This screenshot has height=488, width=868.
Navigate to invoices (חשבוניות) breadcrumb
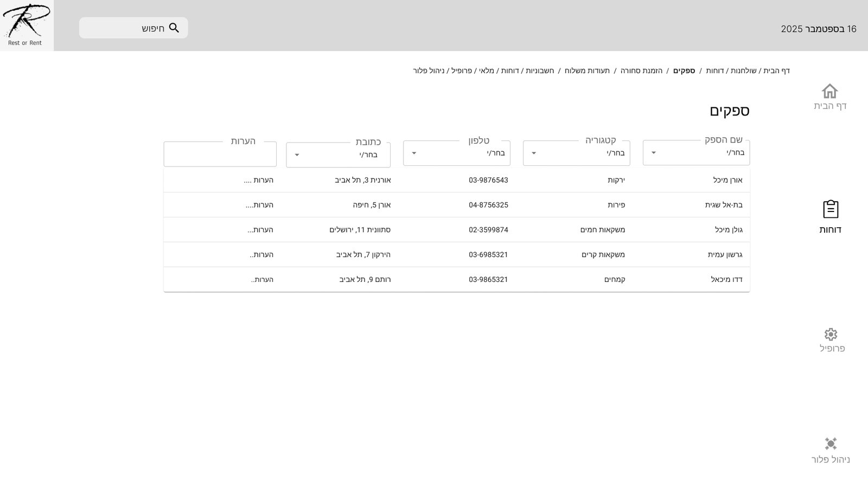[540, 70]
